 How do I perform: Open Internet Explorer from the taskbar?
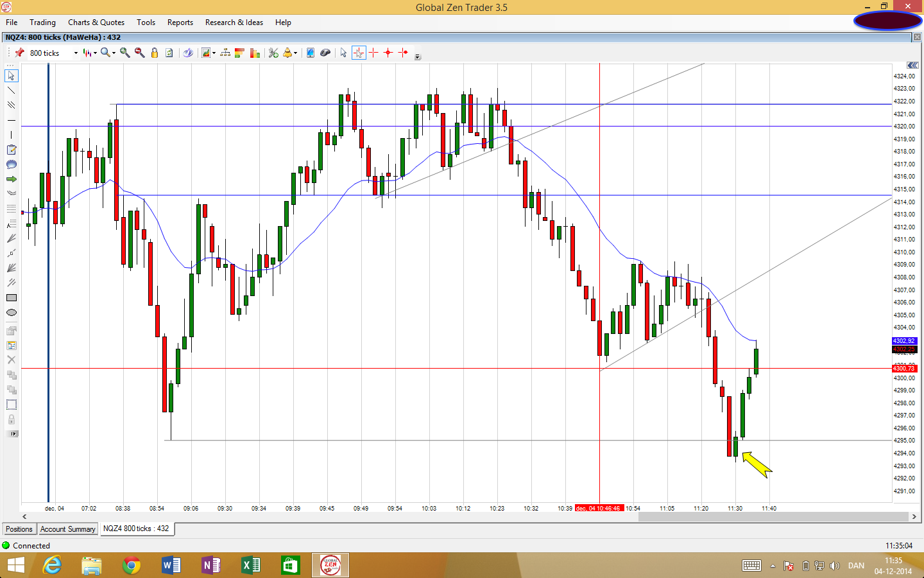(52, 565)
